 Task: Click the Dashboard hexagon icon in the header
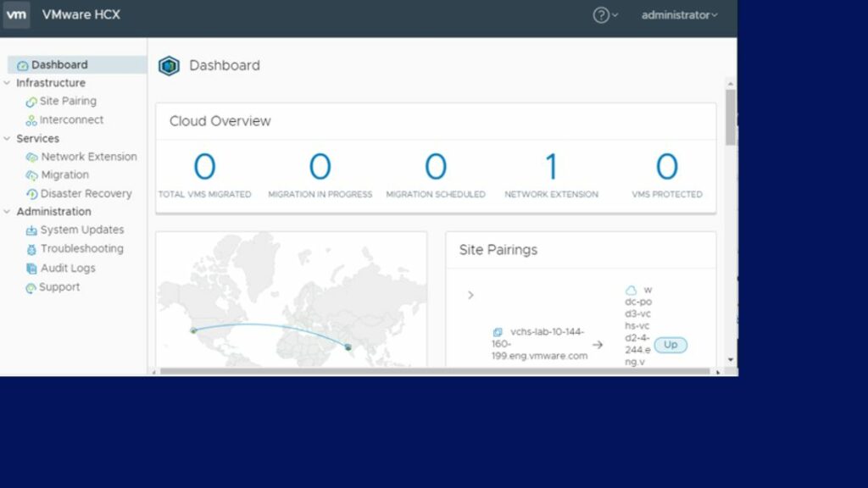pyautogui.click(x=169, y=65)
